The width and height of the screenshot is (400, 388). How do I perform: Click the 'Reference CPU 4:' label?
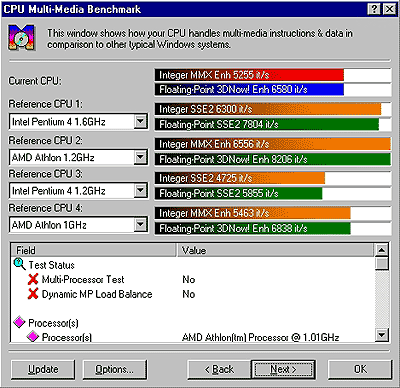pyautogui.click(x=46, y=208)
